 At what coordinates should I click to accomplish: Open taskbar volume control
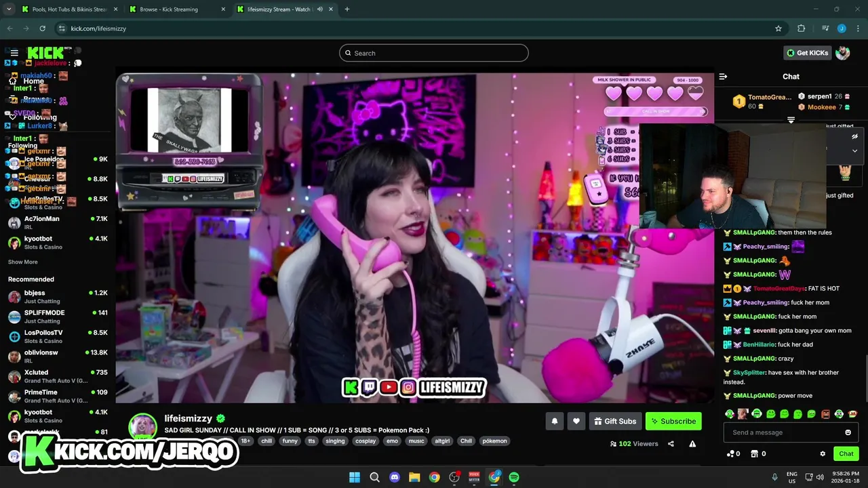(x=820, y=477)
